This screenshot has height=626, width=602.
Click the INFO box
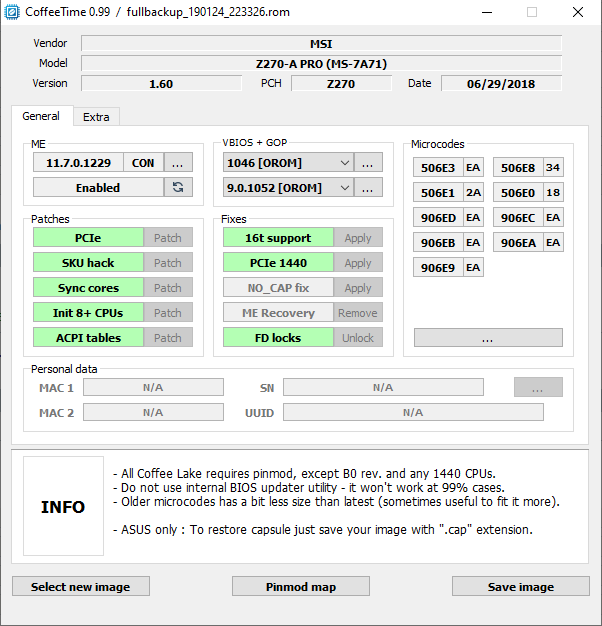[x=63, y=506]
